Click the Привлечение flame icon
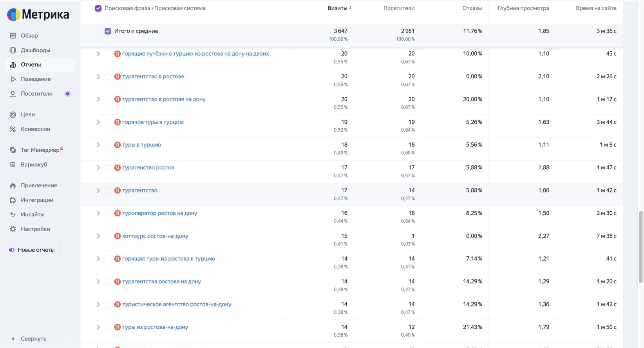 [13, 185]
